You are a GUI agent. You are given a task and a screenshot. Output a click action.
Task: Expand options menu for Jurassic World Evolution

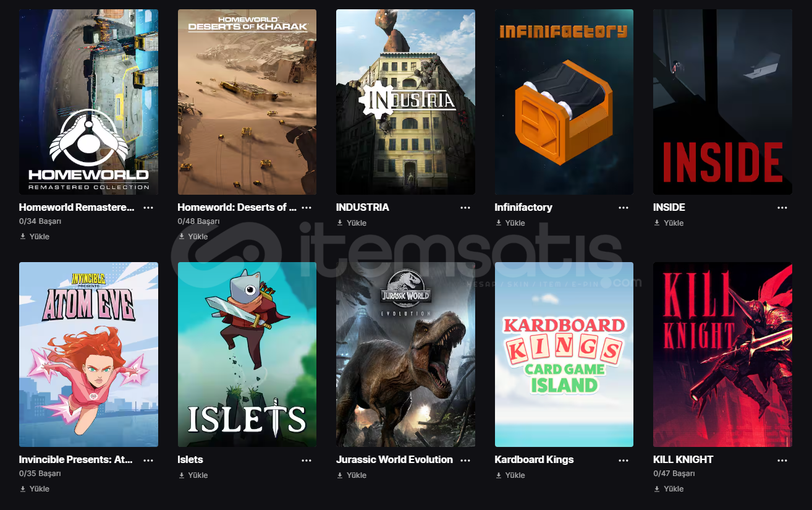(465, 460)
